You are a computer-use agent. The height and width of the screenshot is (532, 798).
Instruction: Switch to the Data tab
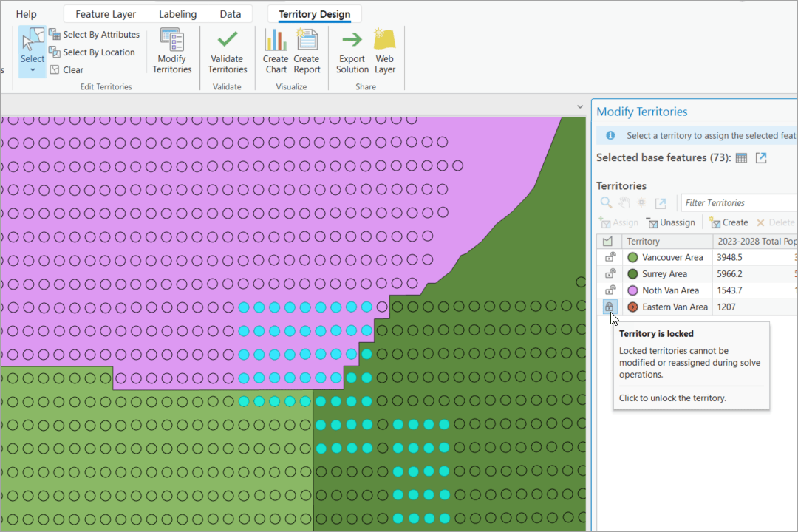pos(231,14)
